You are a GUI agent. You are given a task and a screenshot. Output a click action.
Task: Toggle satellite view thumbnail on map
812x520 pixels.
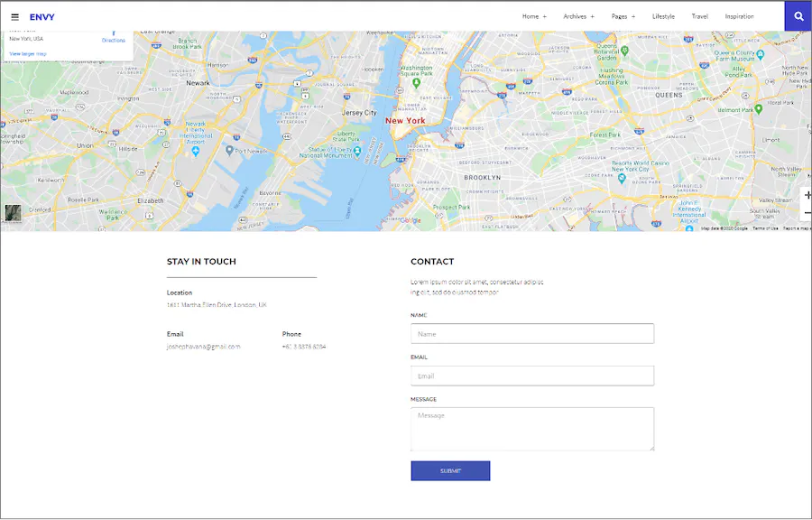tap(13, 213)
